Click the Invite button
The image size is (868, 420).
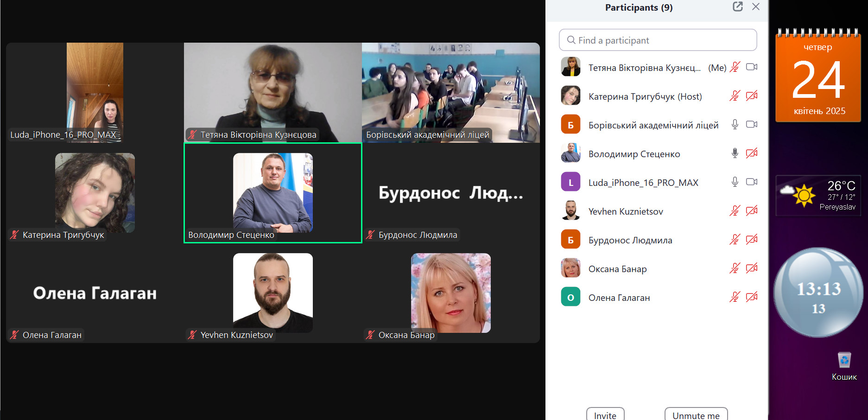point(605,414)
